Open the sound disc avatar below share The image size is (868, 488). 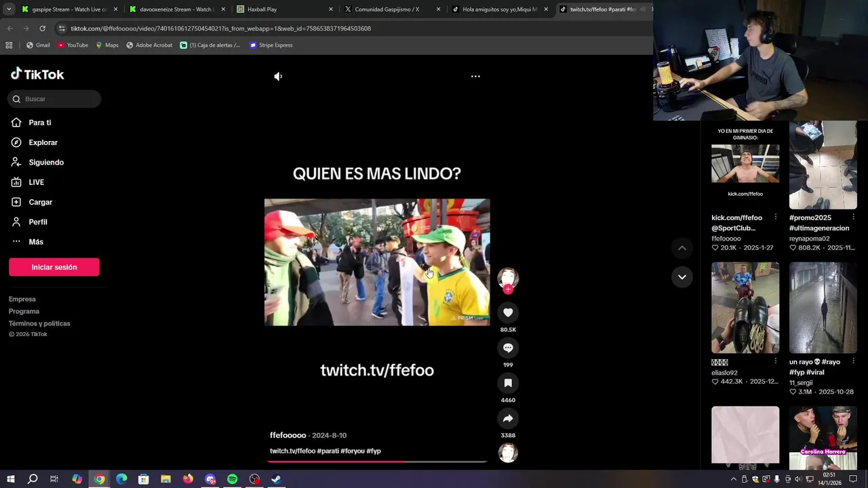click(x=508, y=453)
